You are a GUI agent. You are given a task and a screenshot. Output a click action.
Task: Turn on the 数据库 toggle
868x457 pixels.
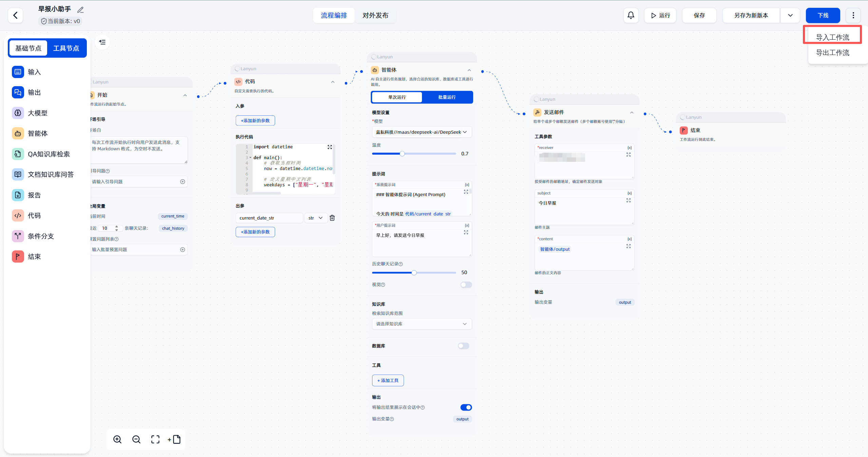click(x=463, y=346)
